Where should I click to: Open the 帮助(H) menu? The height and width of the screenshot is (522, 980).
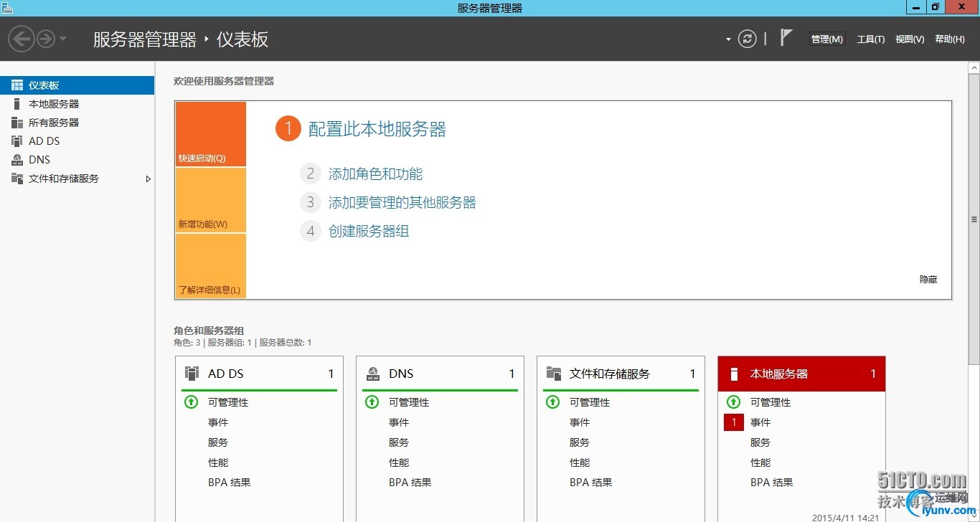click(950, 39)
